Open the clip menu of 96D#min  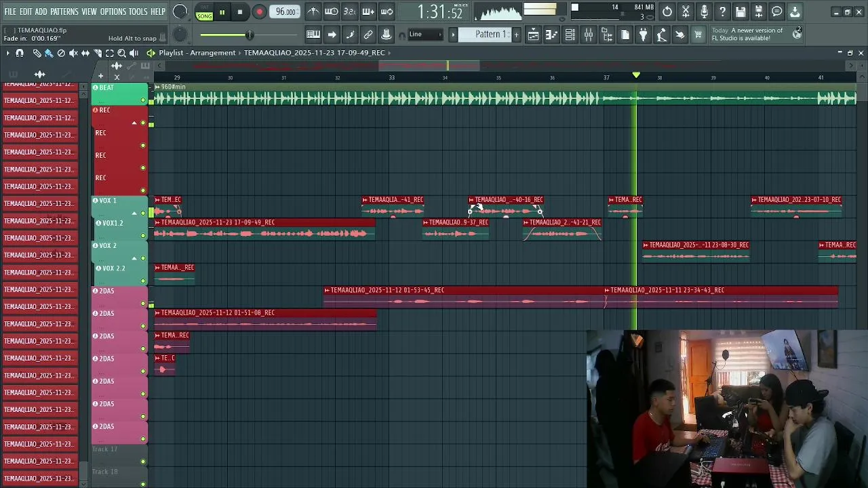tap(157, 87)
